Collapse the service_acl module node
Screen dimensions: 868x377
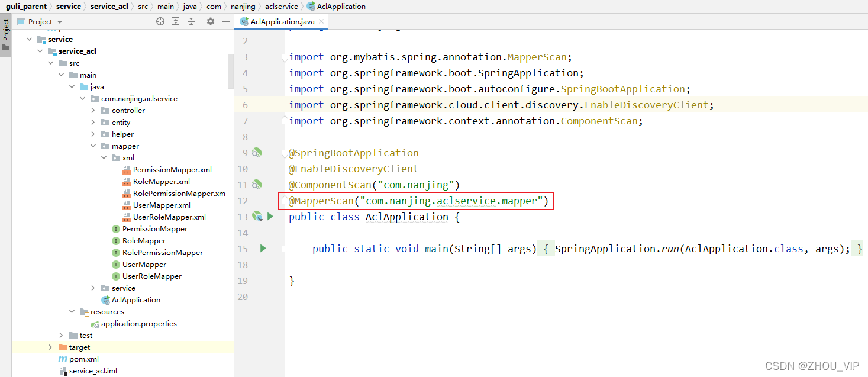point(40,51)
